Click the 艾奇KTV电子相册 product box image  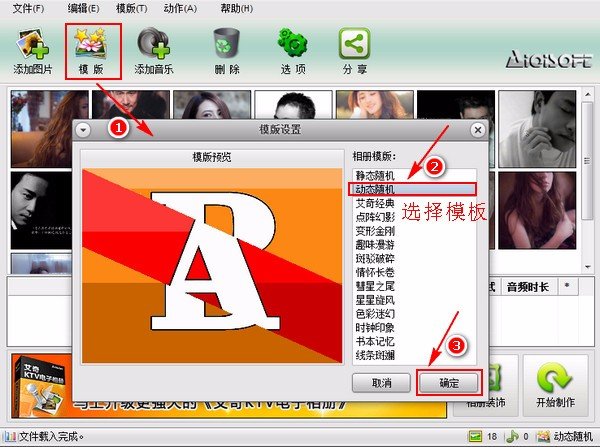click(41, 386)
